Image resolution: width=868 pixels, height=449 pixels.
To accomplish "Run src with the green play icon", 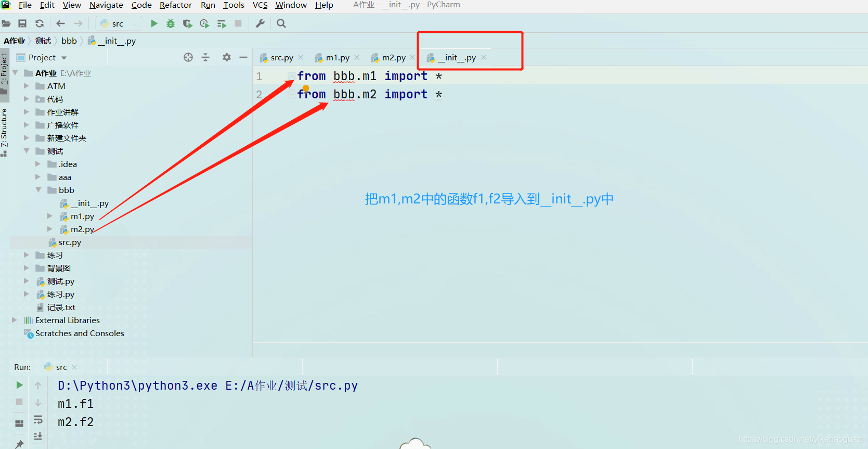I will coord(154,23).
